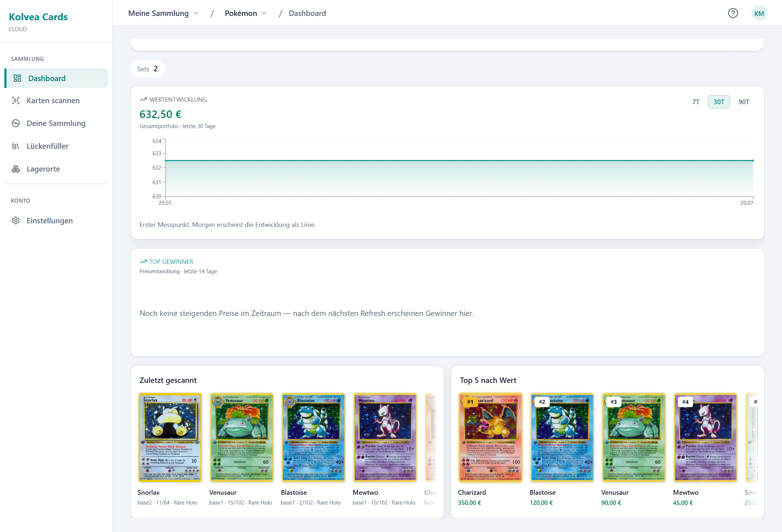This screenshot has width=782, height=532.
Task: Click Charizard price 350,00 €
Action: click(x=470, y=503)
